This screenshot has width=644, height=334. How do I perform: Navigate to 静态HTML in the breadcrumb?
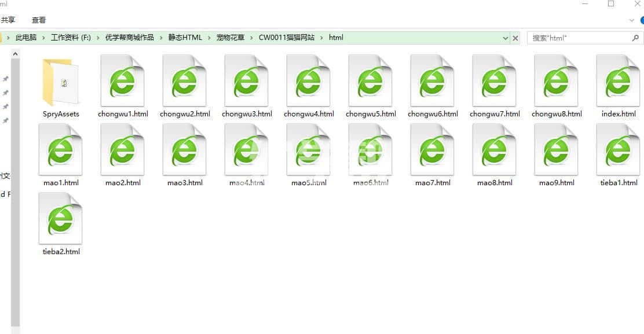(x=185, y=38)
